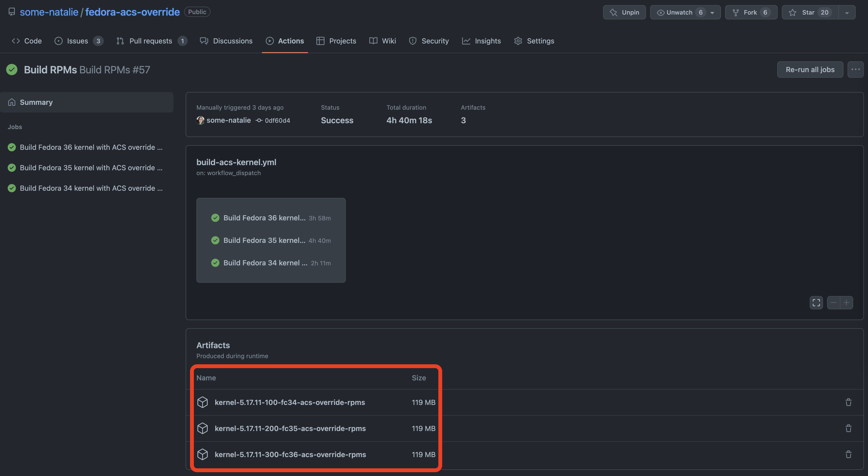Fork the fedora-acs-override repository
868x476 pixels.
751,13
